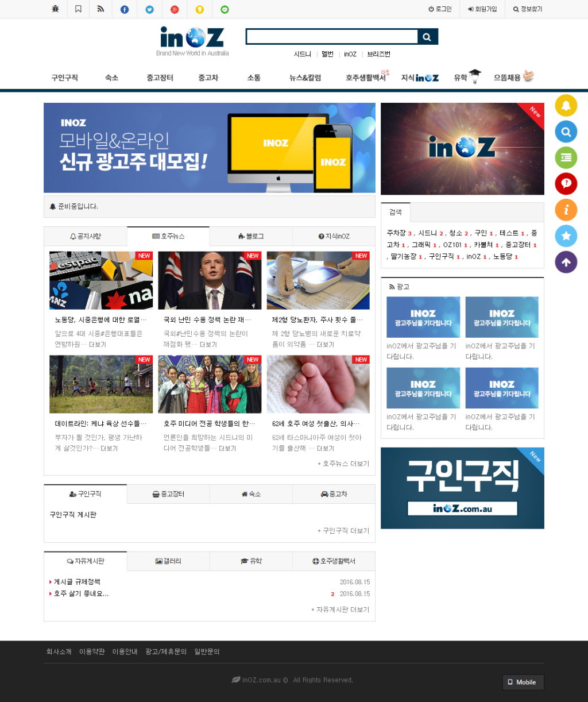Click the light blue star sidebar icon
This screenshot has height=702, width=588.
click(566, 236)
